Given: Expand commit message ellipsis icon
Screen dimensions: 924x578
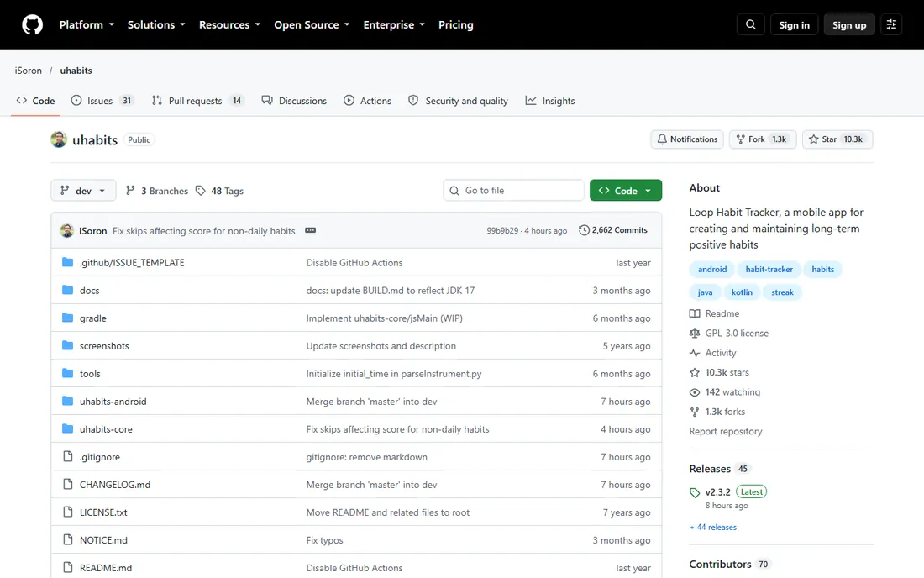Looking at the screenshot, I should (311, 230).
